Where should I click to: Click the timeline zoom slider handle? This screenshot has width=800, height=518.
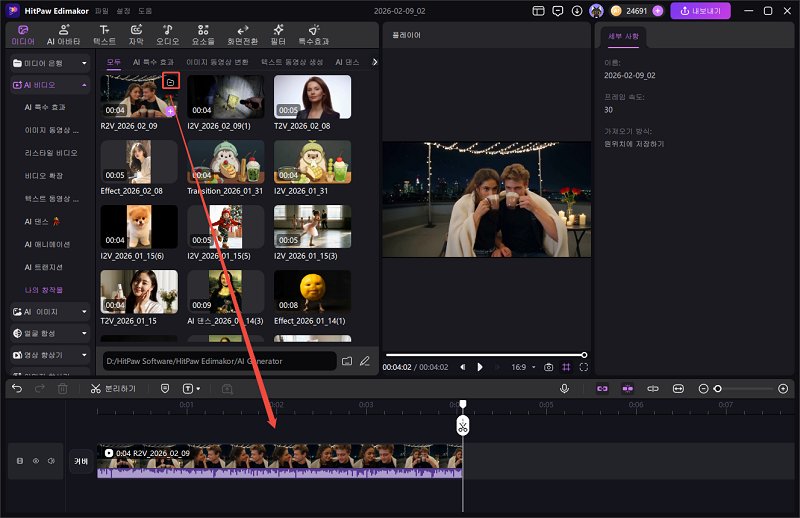tap(717, 388)
